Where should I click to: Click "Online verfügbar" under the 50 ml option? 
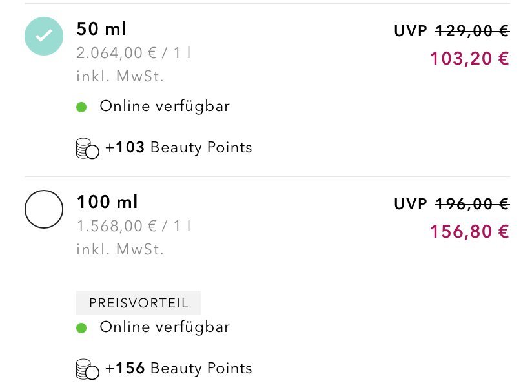pyautogui.click(x=165, y=107)
